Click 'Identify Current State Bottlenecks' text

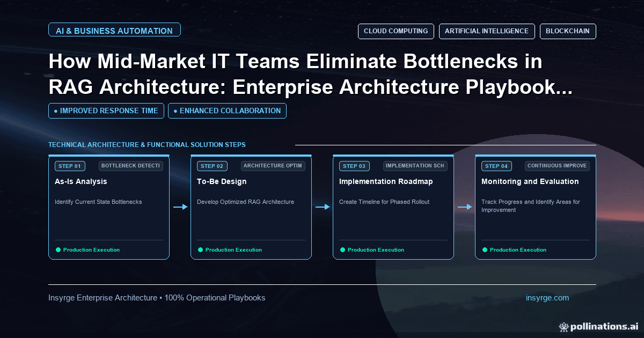(x=98, y=202)
